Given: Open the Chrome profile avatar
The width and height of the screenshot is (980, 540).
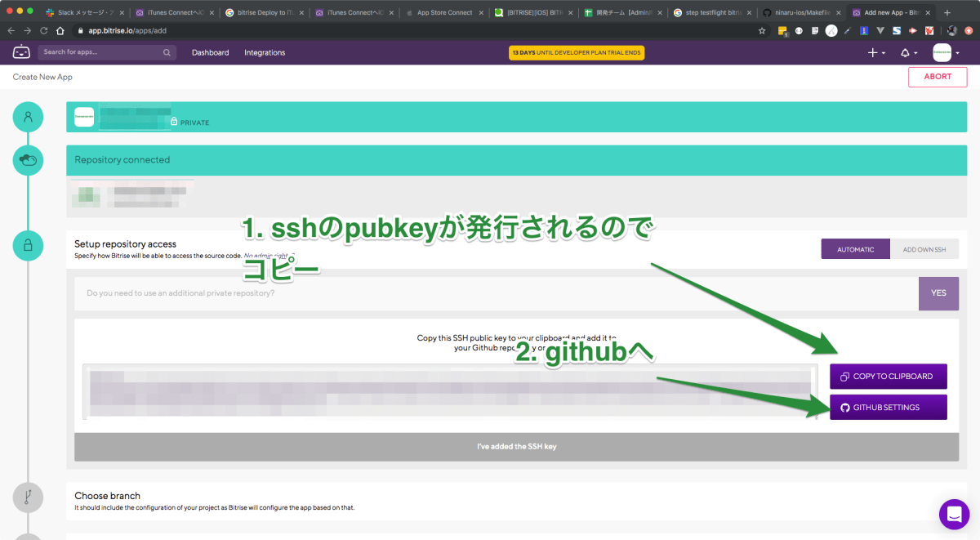Looking at the screenshot, I should tap(951, 30).
